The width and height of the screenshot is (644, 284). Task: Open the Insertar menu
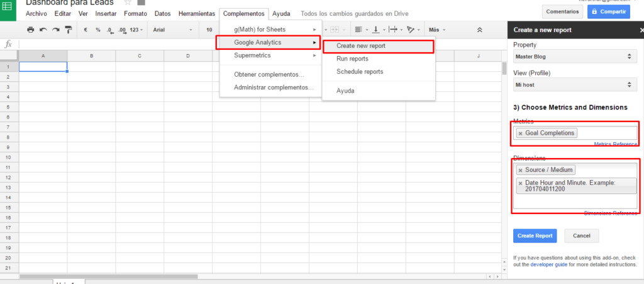pyautogui.click(x=106, y=14)
